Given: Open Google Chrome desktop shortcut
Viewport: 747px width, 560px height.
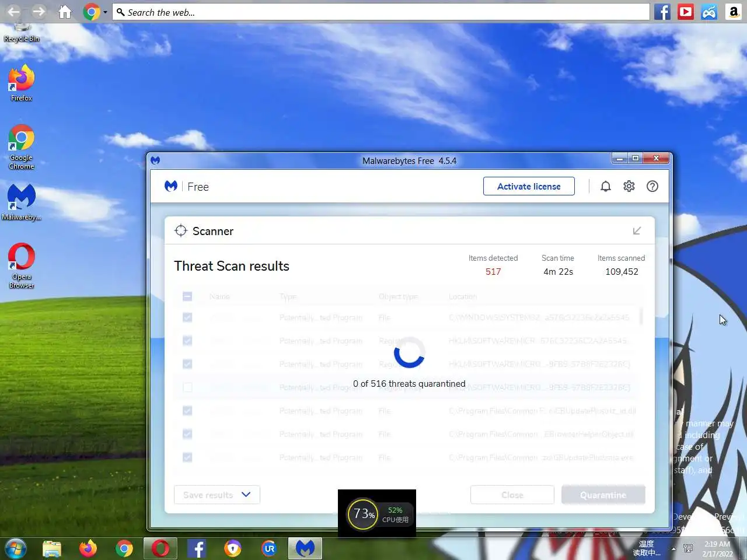Looking at the screenshot, I should point(22,146).
